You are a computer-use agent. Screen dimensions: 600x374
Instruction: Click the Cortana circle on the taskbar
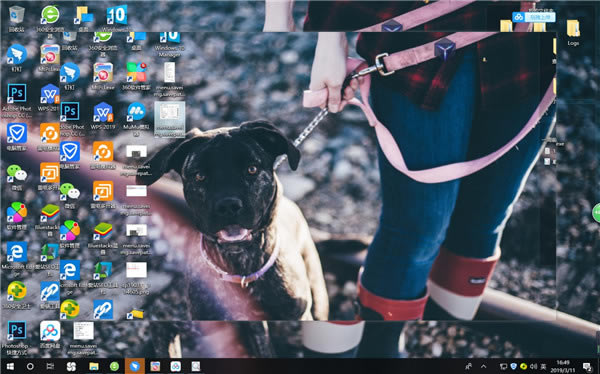click(x=30, y=366)
